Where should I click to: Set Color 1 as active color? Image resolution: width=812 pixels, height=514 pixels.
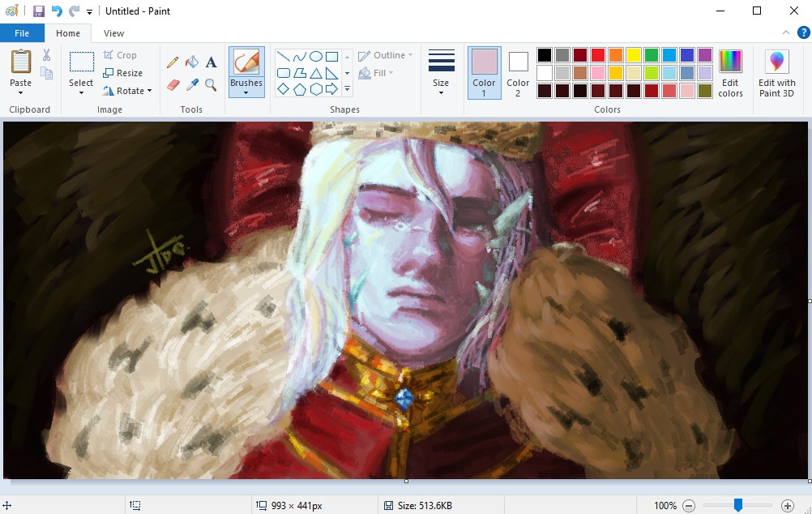point(484,73)
